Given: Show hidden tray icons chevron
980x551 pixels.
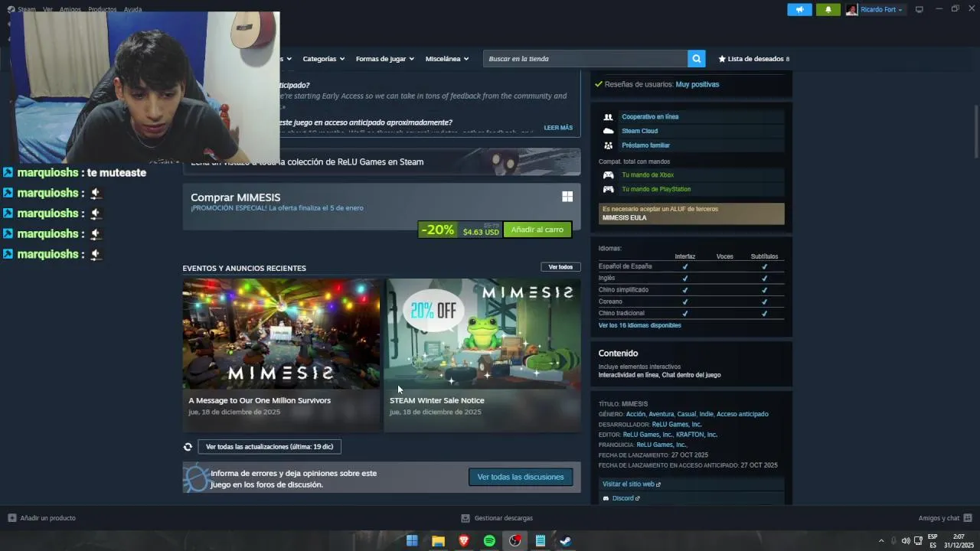Looking at the screenshot, I should [x=881, y=541].
